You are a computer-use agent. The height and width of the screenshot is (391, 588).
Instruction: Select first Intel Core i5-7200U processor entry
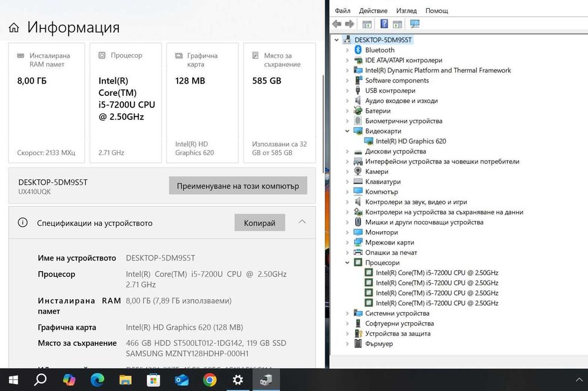tap(437, 273)
